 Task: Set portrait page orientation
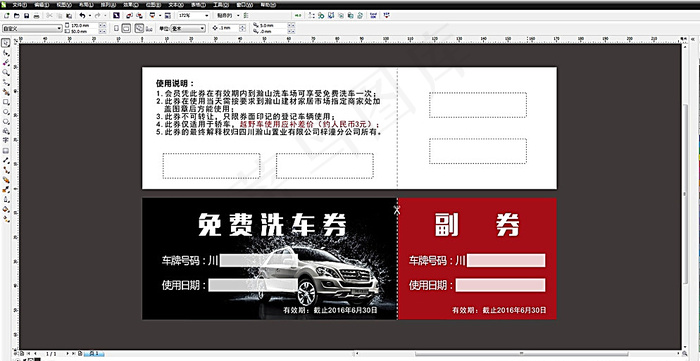(x=117, y=28)
